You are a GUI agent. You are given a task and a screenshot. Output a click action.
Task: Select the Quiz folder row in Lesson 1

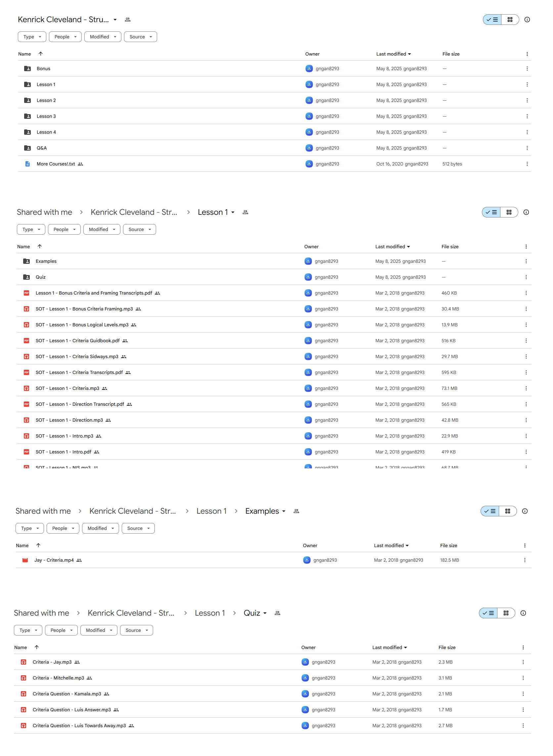[x=274, y=277]
